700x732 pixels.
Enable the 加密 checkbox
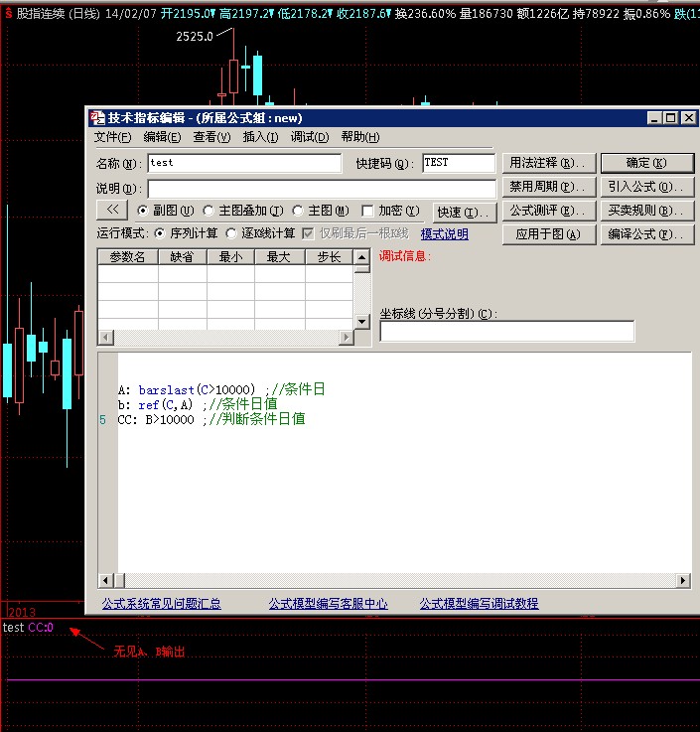click(x=367, y=211)
